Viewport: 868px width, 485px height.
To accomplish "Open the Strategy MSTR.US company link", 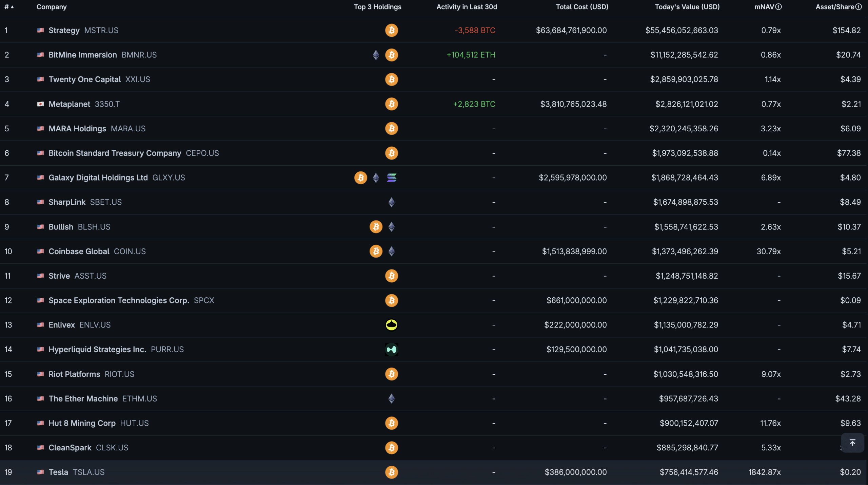I will point(83,30).
